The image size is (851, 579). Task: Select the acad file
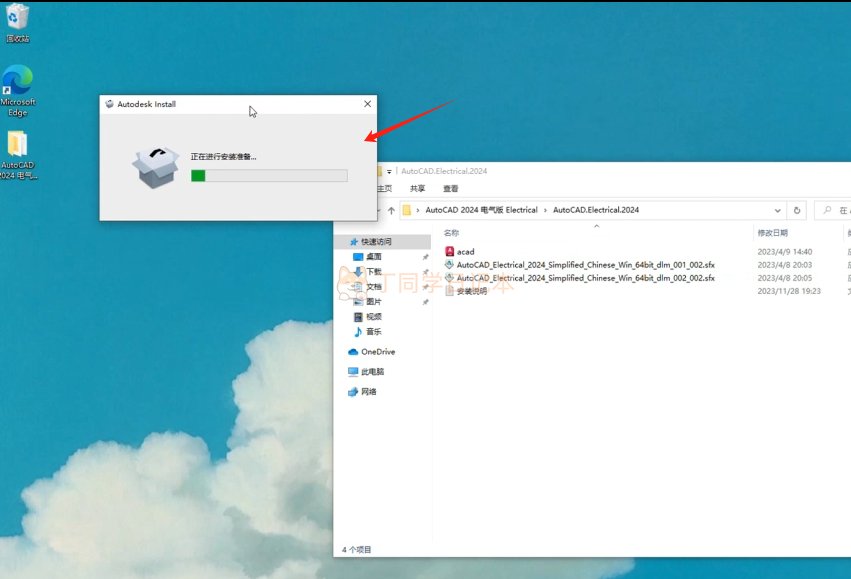tap(465, 251)
